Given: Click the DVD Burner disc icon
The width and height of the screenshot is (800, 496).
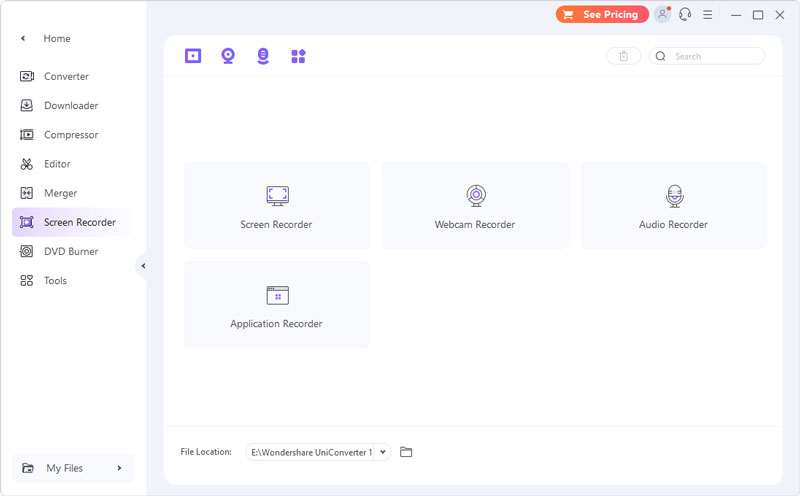Looking at the screenshot, I should pos(27,251).
